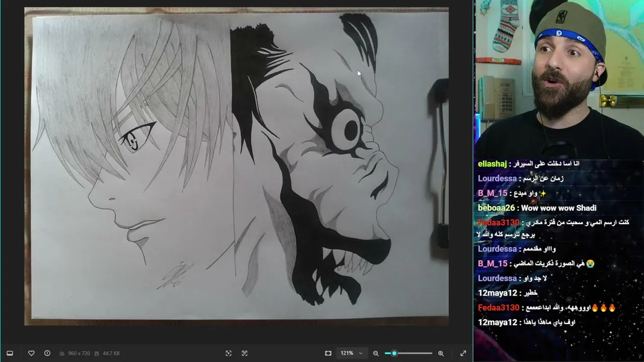Click the username beboaa26 in chat
Image resolution: width=644 pixels, height=362 pixels.
pyautogui.click(x=497, y=208)
